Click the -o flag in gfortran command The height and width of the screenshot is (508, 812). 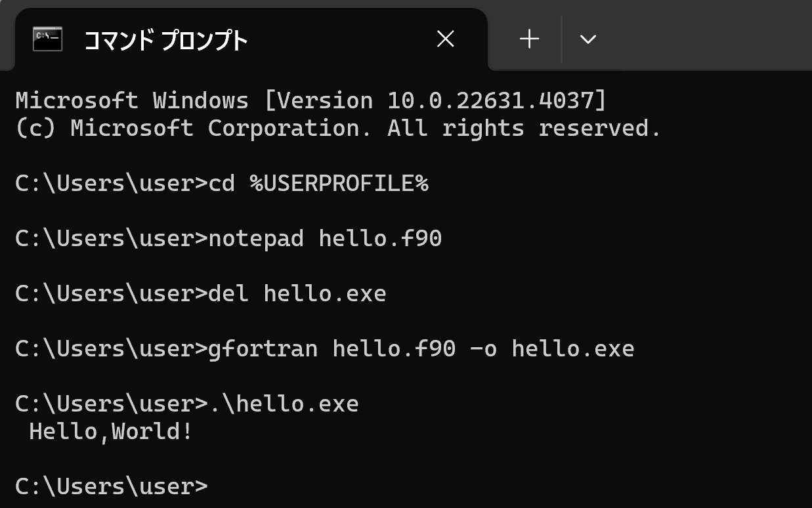click(x=483, y=348)
